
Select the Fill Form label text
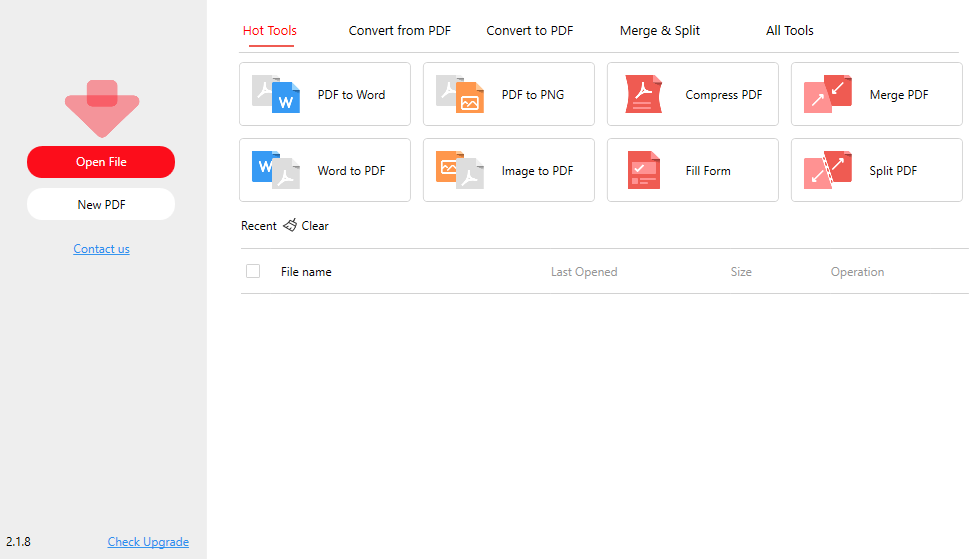(x=708, y=171)
